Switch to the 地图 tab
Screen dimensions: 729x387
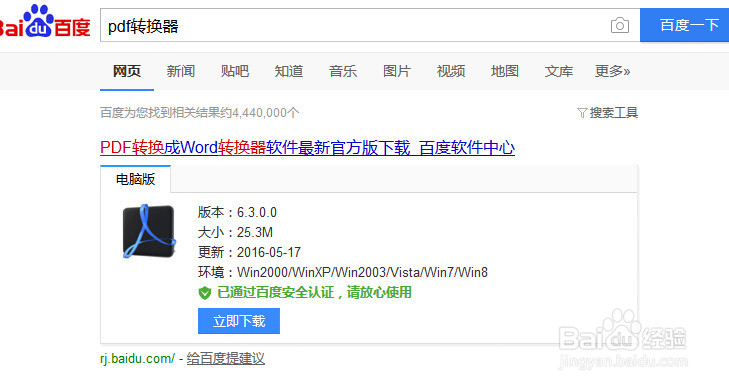point(504,71)
